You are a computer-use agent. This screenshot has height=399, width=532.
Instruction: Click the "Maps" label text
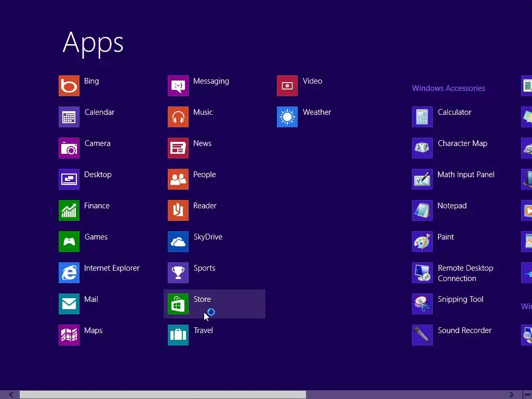pyautogui.click(x=94, y=331)
